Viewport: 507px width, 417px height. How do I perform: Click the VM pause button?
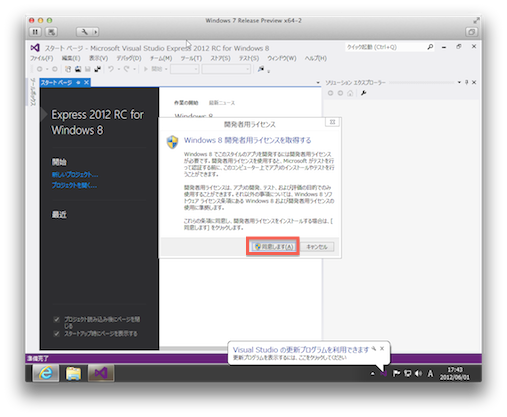35,32
